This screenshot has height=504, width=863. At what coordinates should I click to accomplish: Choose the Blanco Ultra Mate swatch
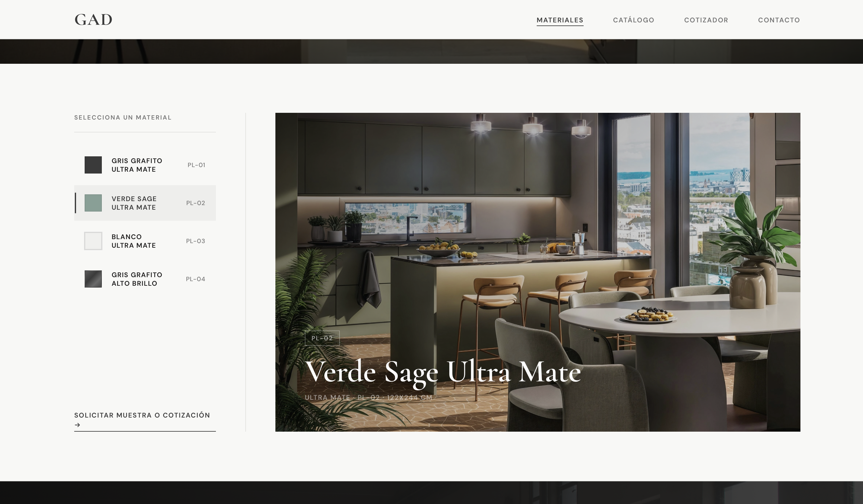[x=93, y=241]
